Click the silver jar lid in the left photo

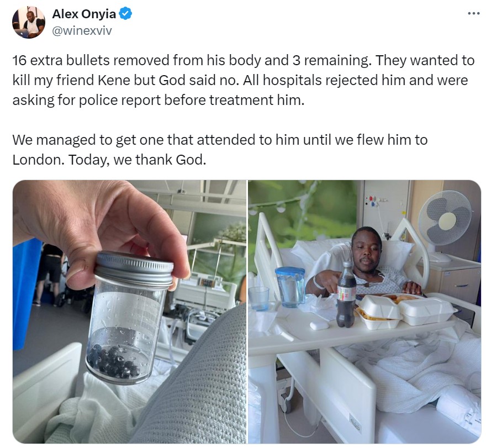point(134,268)
